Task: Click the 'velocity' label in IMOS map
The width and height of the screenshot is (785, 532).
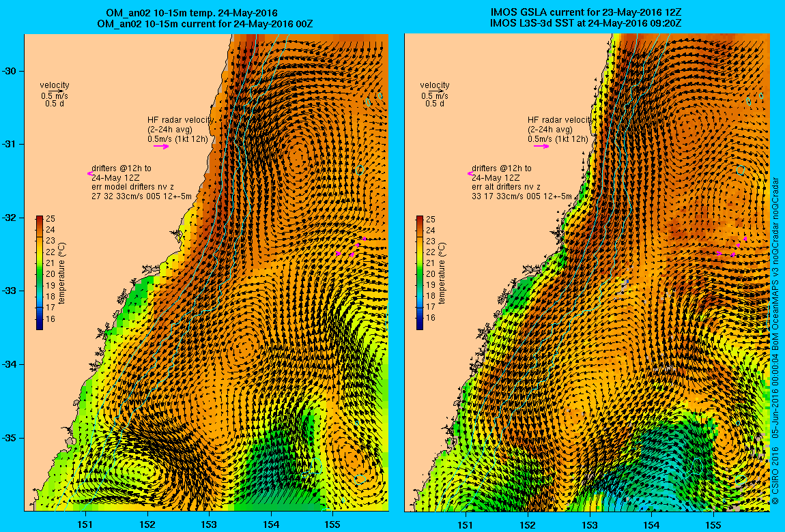Action: (x=435, y=85)
